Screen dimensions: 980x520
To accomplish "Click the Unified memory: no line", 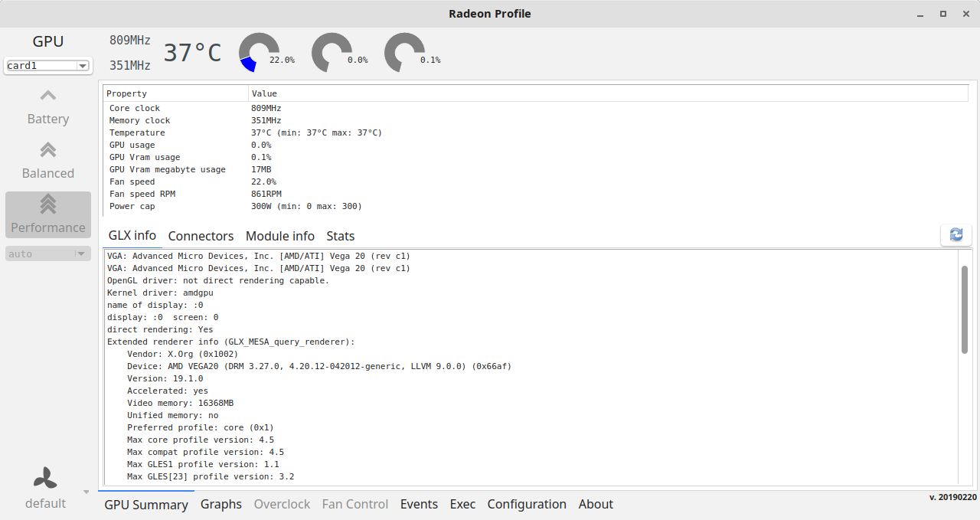I will 173,415.
